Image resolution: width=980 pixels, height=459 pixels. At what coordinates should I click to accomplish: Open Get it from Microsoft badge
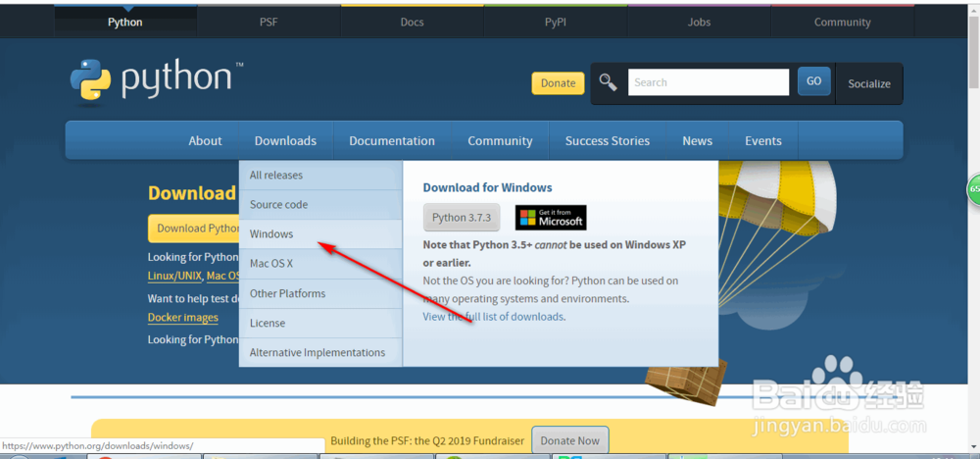tap(551, 218)
